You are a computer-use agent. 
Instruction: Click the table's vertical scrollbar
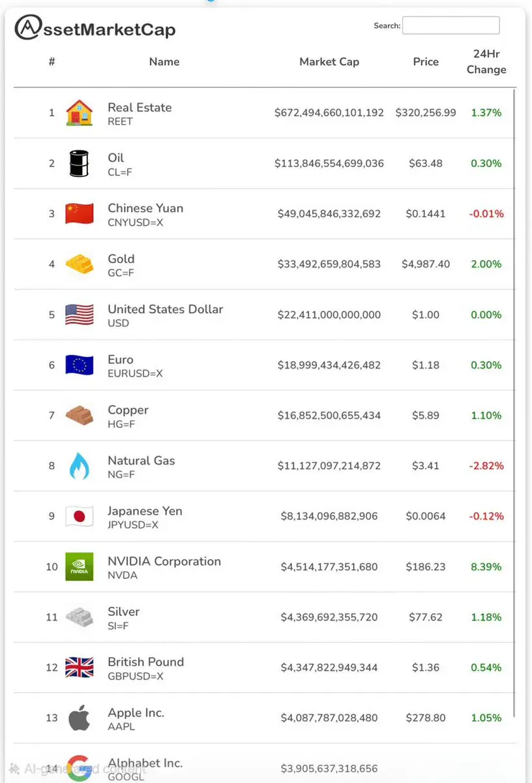tap(514, 391)
